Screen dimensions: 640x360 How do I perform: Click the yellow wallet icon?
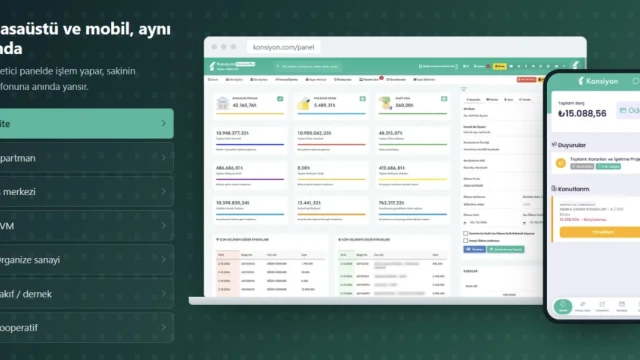point(303,103)
